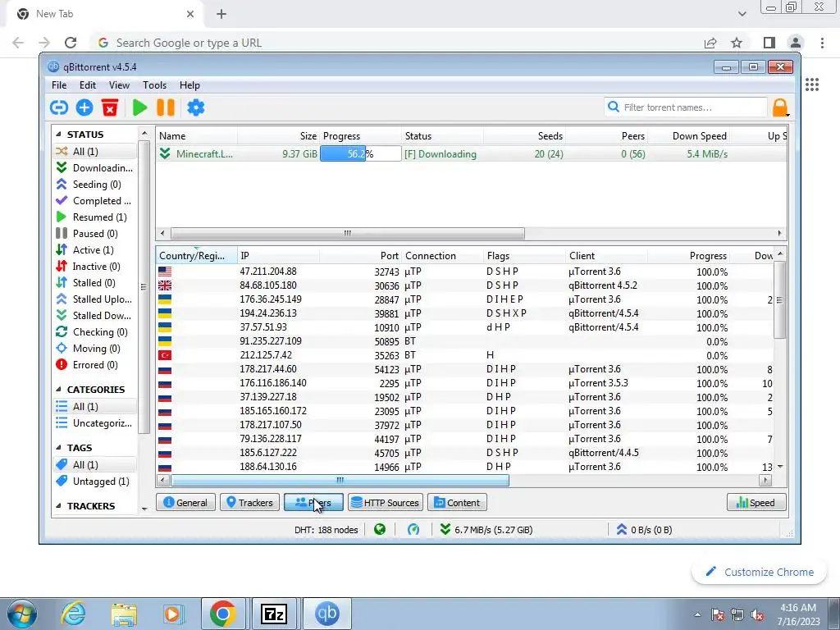Click the red Remove torrent trash icon
The image size is (840, 630).
tap(110, 107)
